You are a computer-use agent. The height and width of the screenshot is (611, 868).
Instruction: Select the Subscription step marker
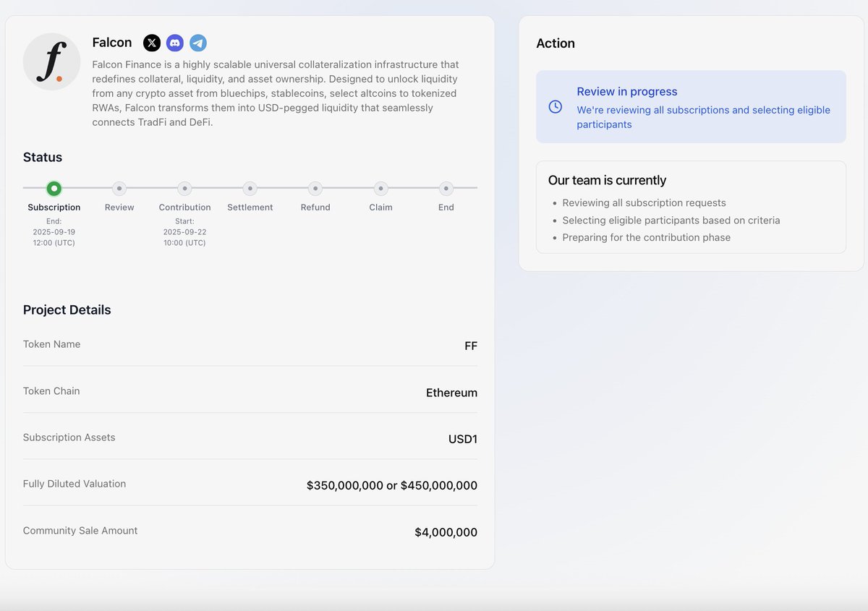pyautogui.click(x=54, y=189)
